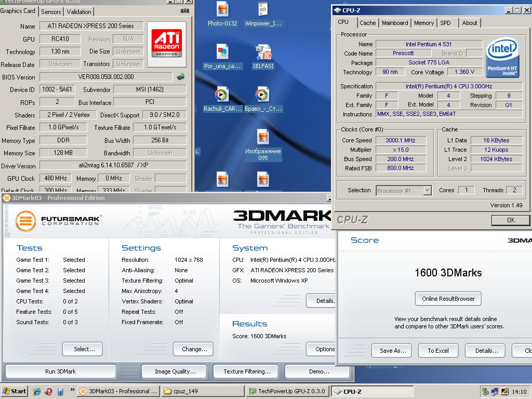Open the Texture Filtering... button
Viewport: 532px width, 399px height.
coord(246,371)
